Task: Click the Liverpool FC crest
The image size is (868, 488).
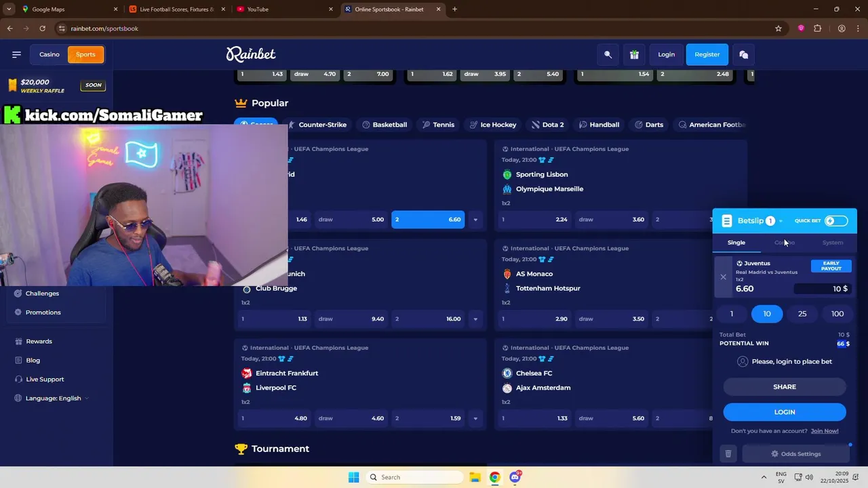Action: click(x=247, y=388)
